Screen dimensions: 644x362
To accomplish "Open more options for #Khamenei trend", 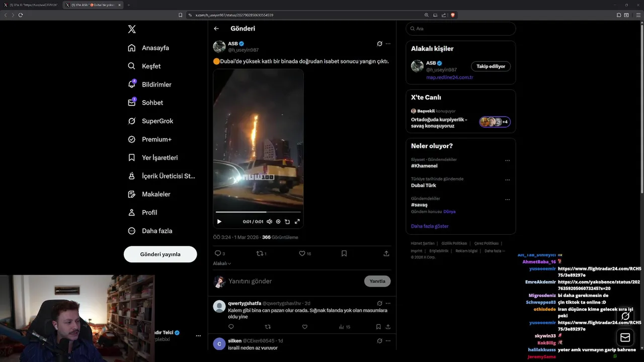I will [507, 161].
